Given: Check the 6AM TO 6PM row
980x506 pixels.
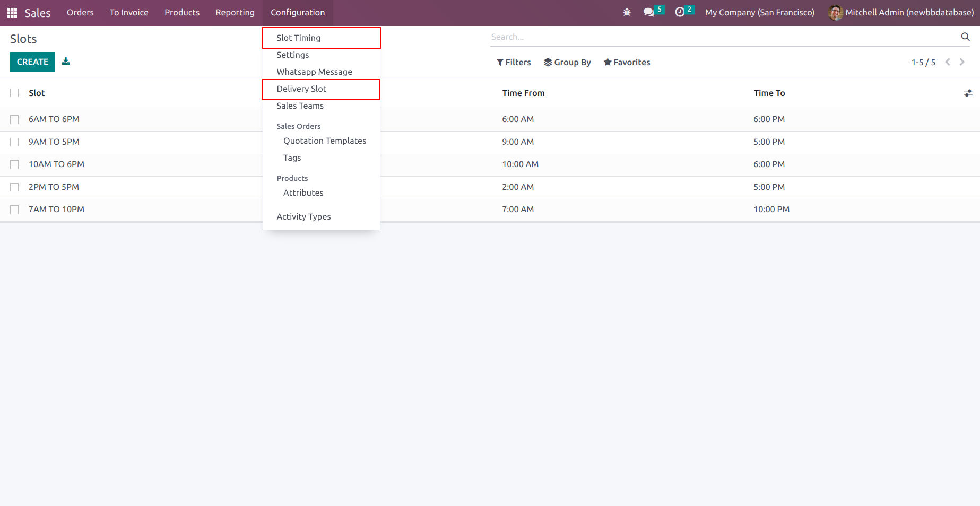Looking at the screenshot, I should tap(14, 119).
